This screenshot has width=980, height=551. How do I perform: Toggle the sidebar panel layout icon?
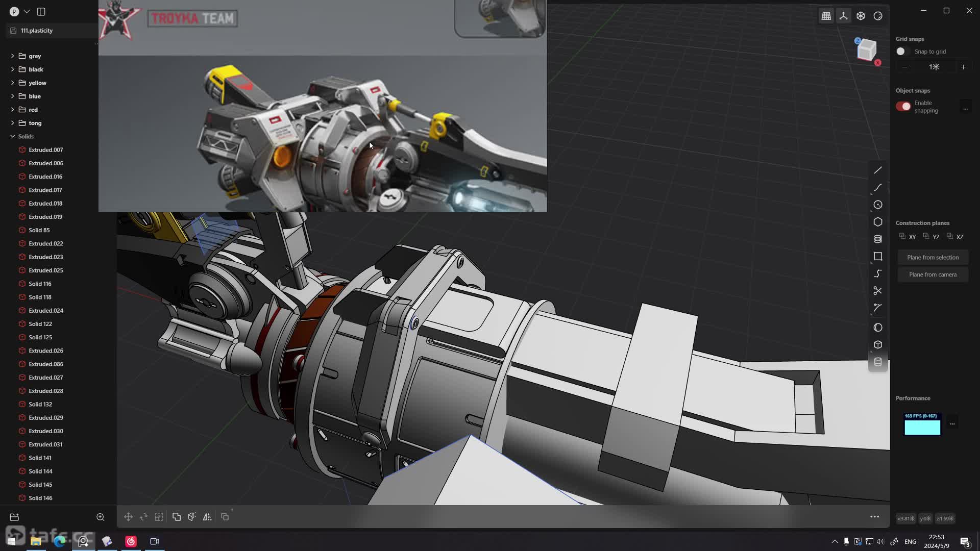tap(41, 11)
